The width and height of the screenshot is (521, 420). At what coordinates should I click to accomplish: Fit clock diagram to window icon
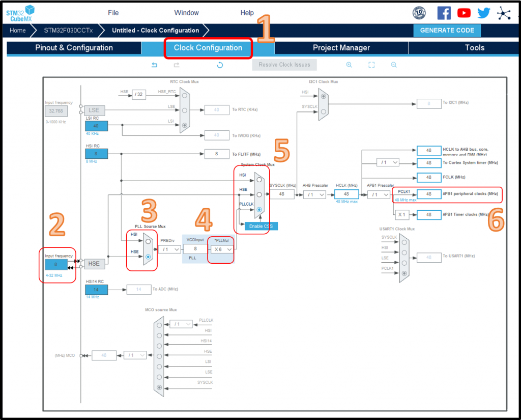(371, 65)
